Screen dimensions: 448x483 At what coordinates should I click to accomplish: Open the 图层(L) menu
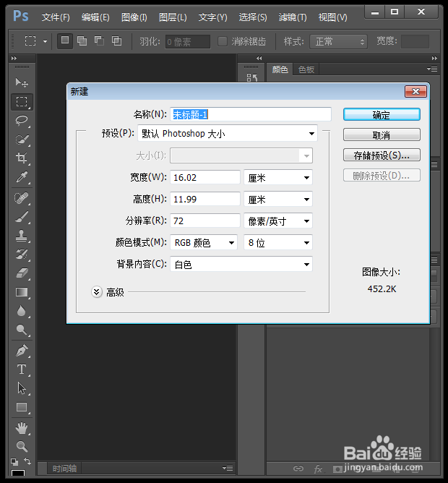click(173, 17)
